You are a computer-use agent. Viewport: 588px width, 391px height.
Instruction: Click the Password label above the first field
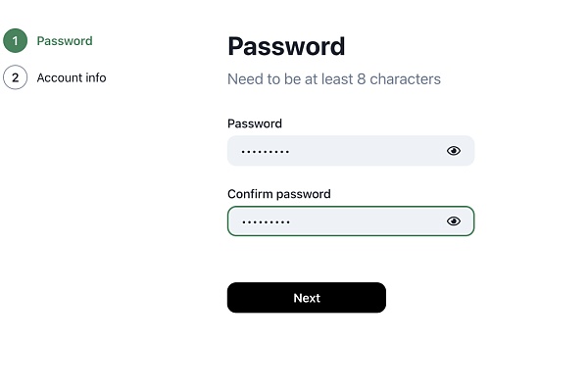click(255, 123)
